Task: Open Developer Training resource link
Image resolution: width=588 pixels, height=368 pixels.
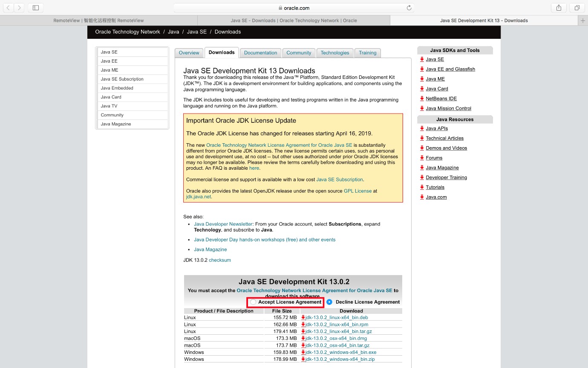Action: click(446, 177)
